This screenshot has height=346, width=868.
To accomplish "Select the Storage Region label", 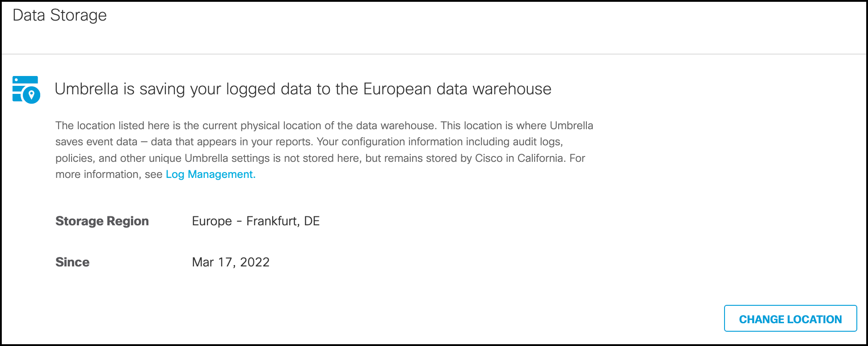I will [x=102, y=220].
